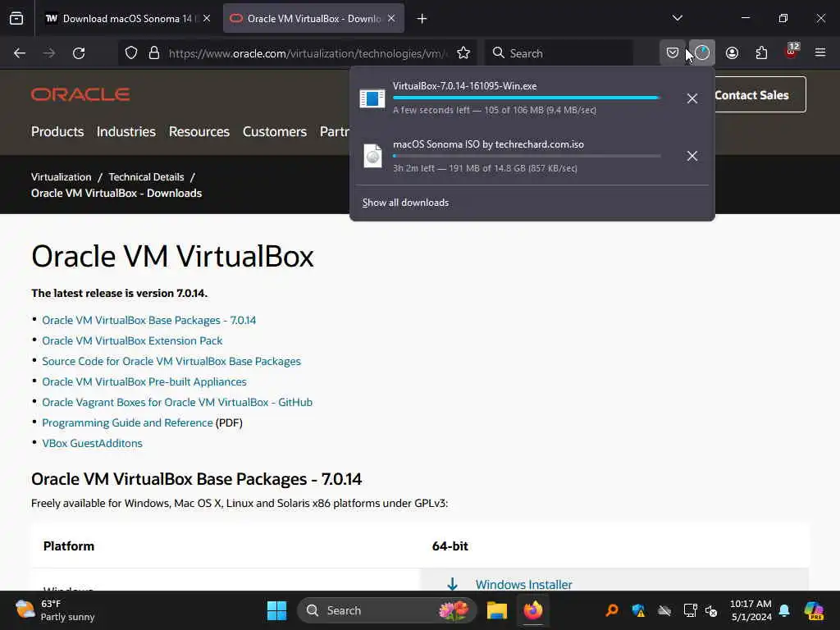Open Oracle Vagrant Boxes GitHub link
The height and width of the screenshot is (630, 840).
[x=177, y=402]
